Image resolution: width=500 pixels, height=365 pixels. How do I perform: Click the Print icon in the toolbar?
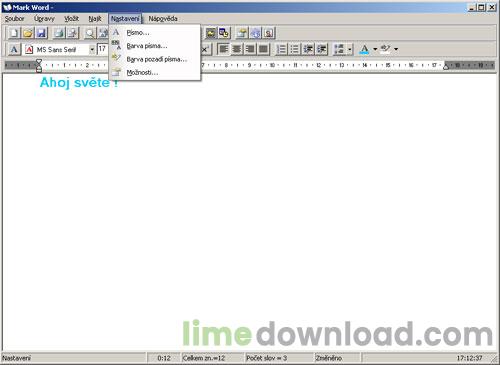[59, 33]
